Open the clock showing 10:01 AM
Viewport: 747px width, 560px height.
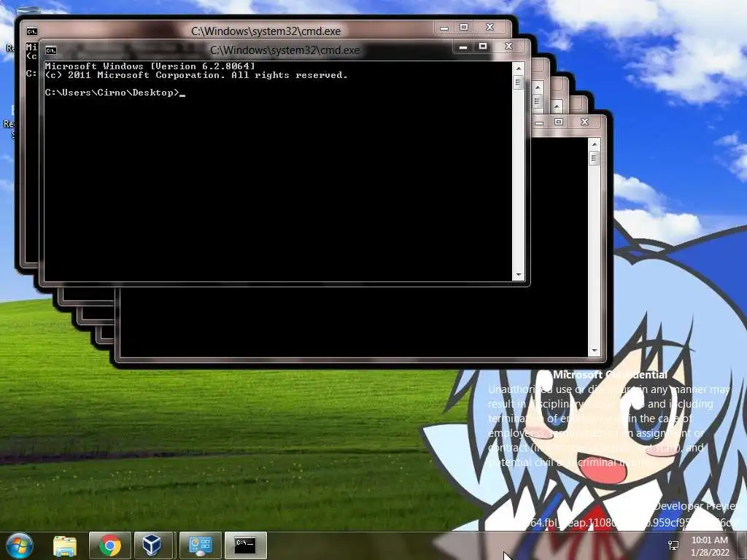(710, 545)
